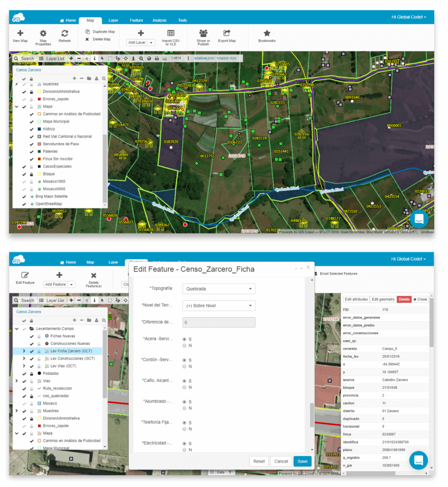Expand the Lev Construcciones (GCT) layer
The height and width of the screenshot is (487, 448).
24,359
